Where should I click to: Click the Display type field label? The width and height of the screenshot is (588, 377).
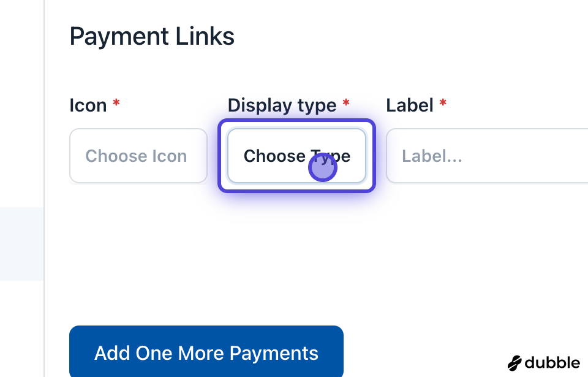(x=282, y=105)
